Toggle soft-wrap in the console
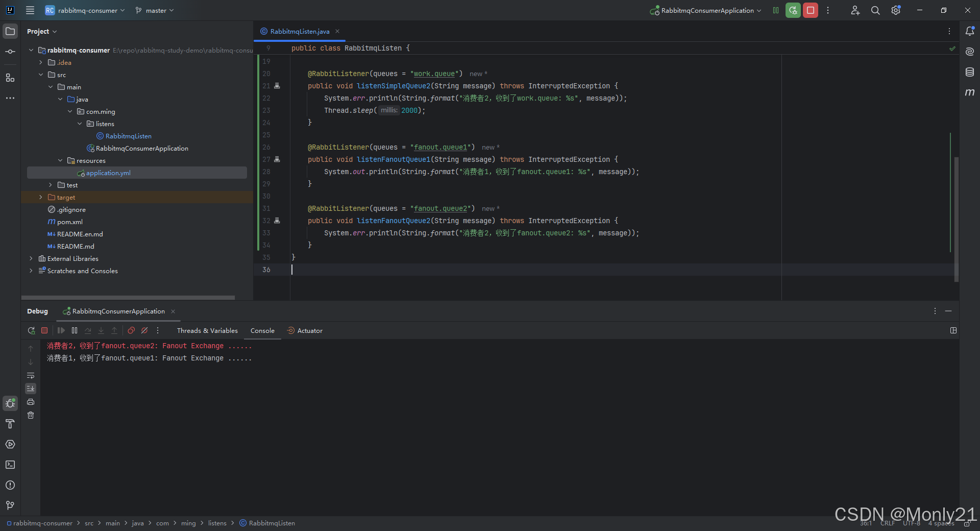980x531 pixels. coord(31,375)
